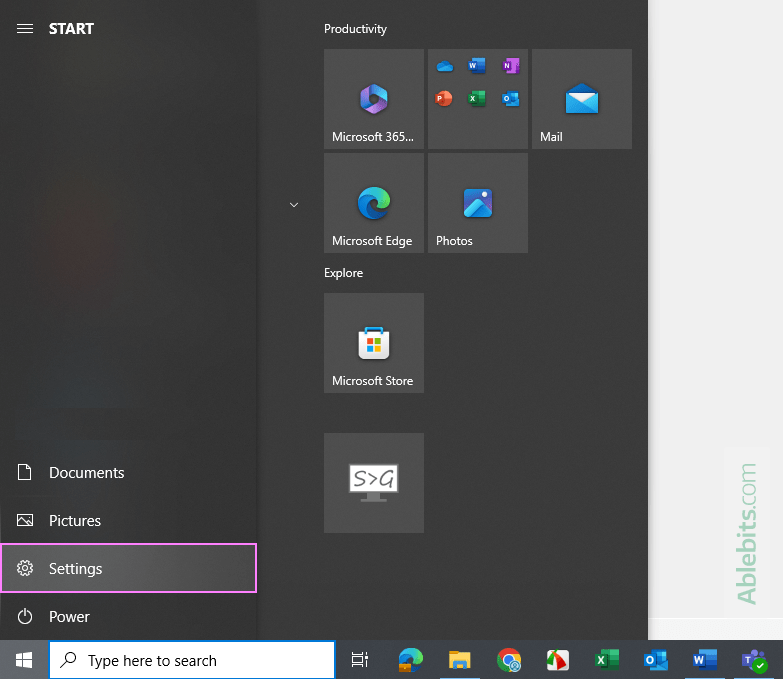Click OneDrive icon in Office folder tile
This screenshot has width=783, height=679.
tap(444, 66)
